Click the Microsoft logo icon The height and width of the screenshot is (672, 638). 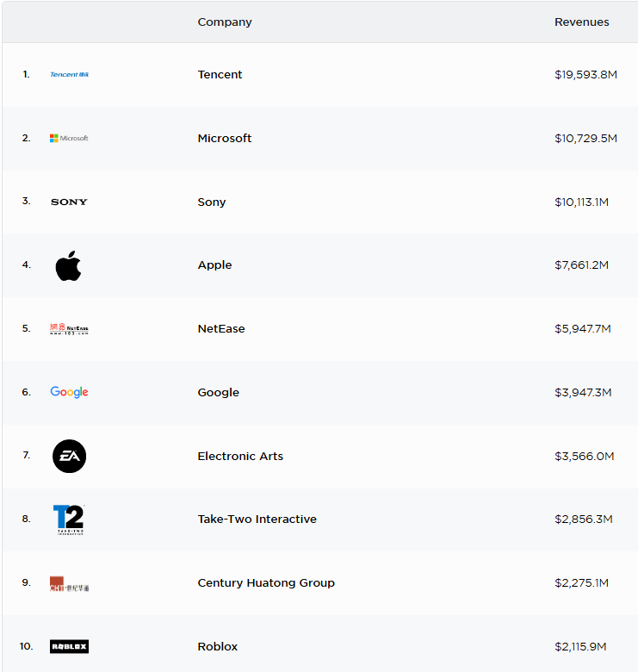point(69,138)
